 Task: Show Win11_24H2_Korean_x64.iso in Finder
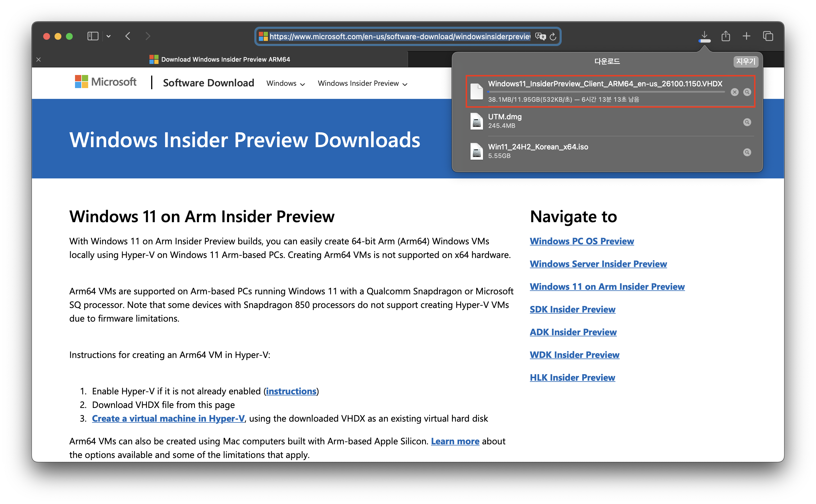[747, 152]
